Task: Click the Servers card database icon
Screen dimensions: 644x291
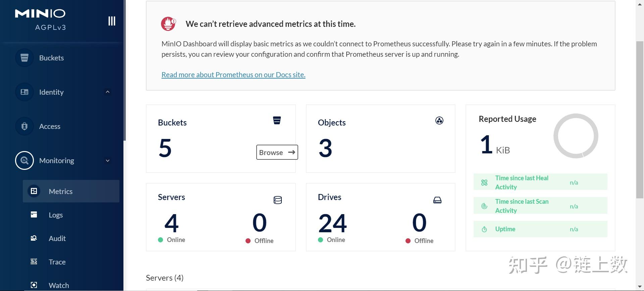Action: coord(277,200)
